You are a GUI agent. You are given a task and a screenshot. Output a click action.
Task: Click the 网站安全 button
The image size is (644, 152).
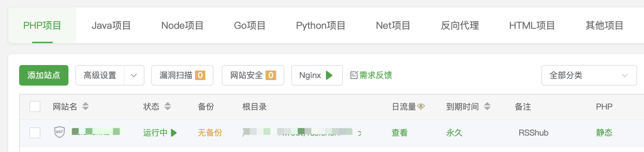[x=253, y=75]
